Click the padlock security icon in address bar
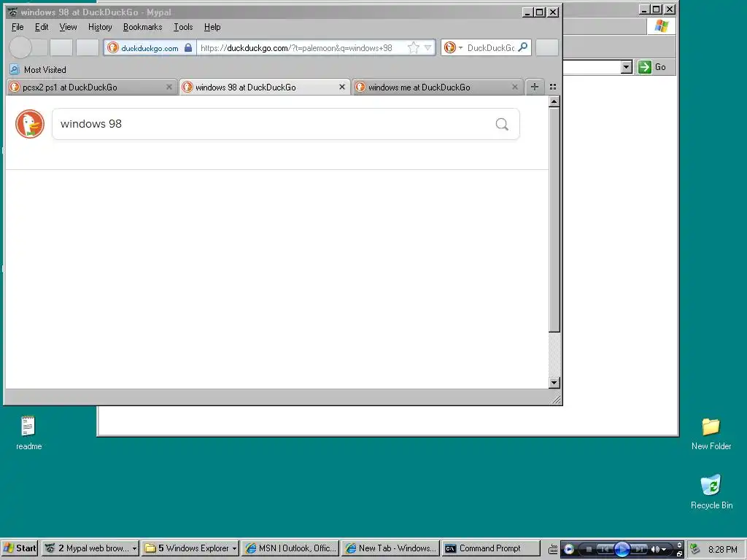The width and height of the screenshot is (747, 560). pyautogui.click(x=188, y=47)
